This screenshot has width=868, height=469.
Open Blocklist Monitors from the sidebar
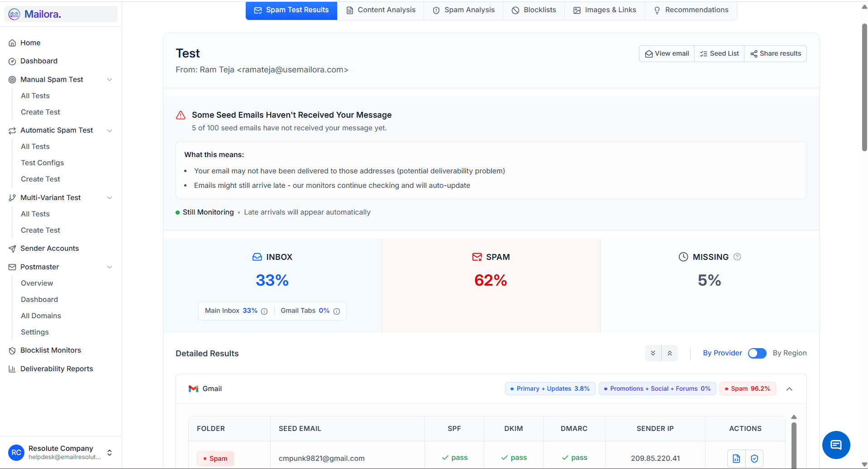click(x=50, y=350)
